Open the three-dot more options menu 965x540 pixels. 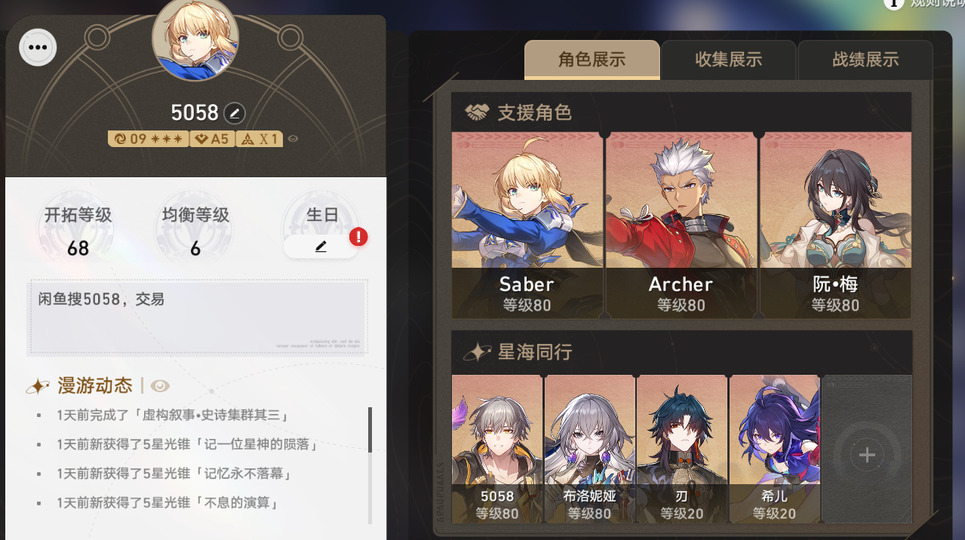pyautogui.click(x=38, y=47)
